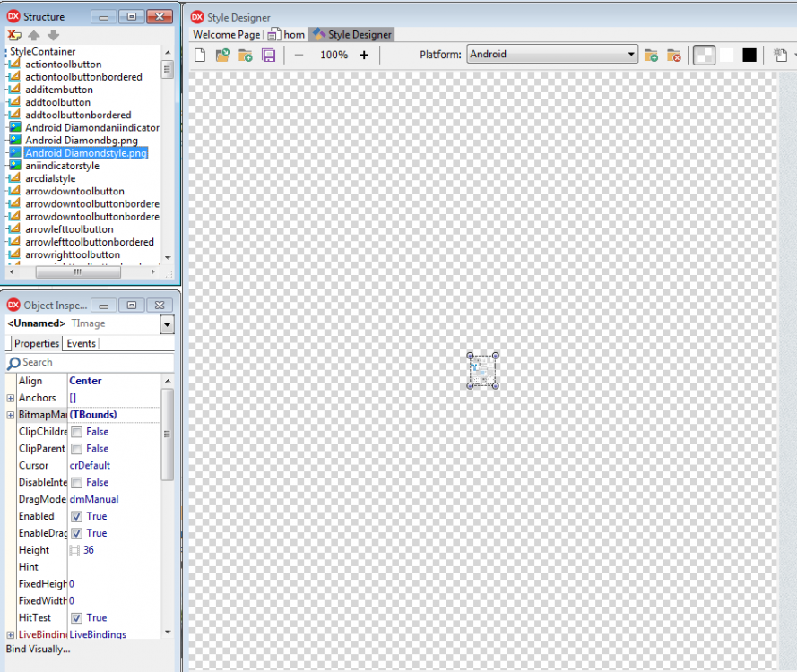Screen dimensions: 797x672
Task: Click the Android Diamondbg.png image icon
Action: click(x=15, y=140)
